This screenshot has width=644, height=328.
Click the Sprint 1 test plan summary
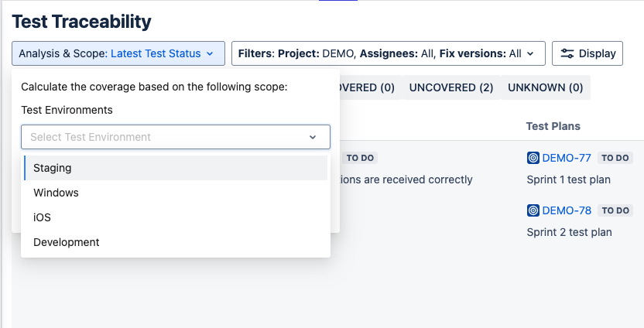click(x=568, y=179)
